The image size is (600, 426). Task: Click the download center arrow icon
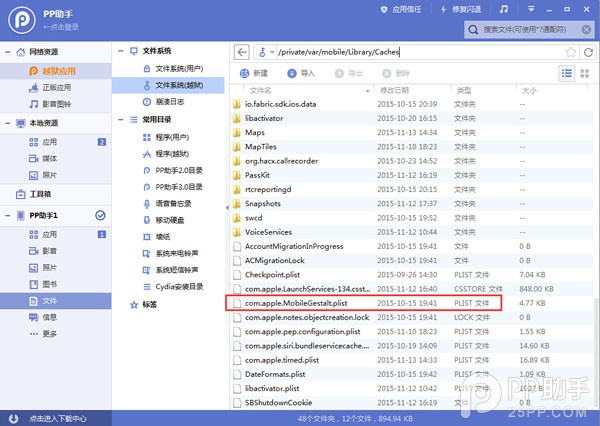(13, 419)
